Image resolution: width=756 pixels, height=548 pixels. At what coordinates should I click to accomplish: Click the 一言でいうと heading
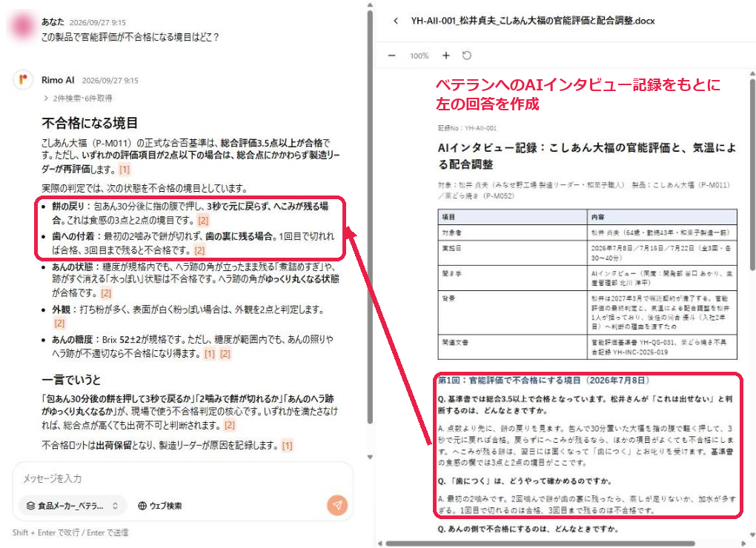(x=71, y=380)
